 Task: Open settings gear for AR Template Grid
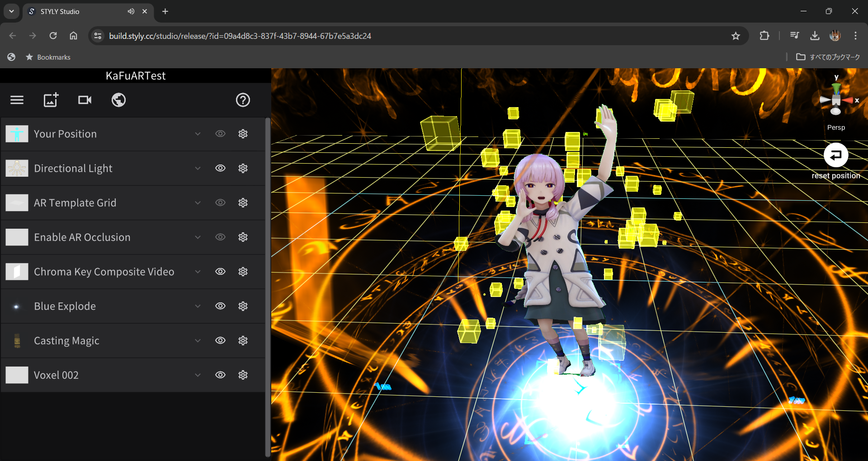243,202
